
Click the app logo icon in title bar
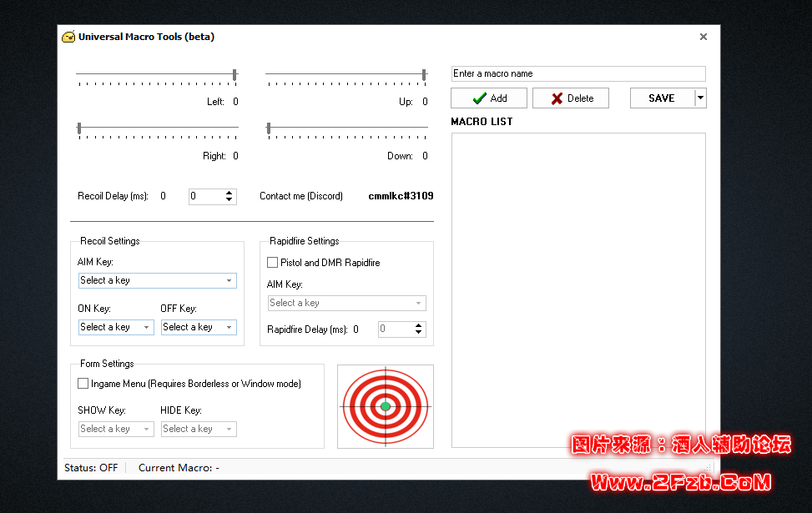pyautogui.click(x=68, y=37)
